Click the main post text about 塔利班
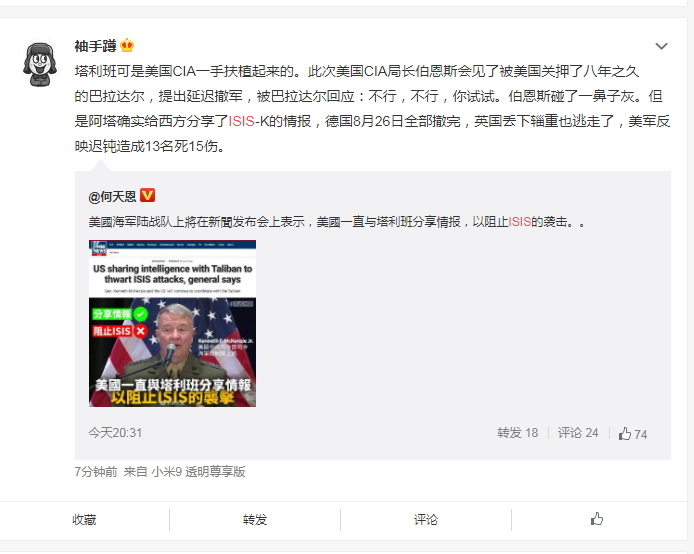Screen dimensions: 694x554 pos(372,108)
